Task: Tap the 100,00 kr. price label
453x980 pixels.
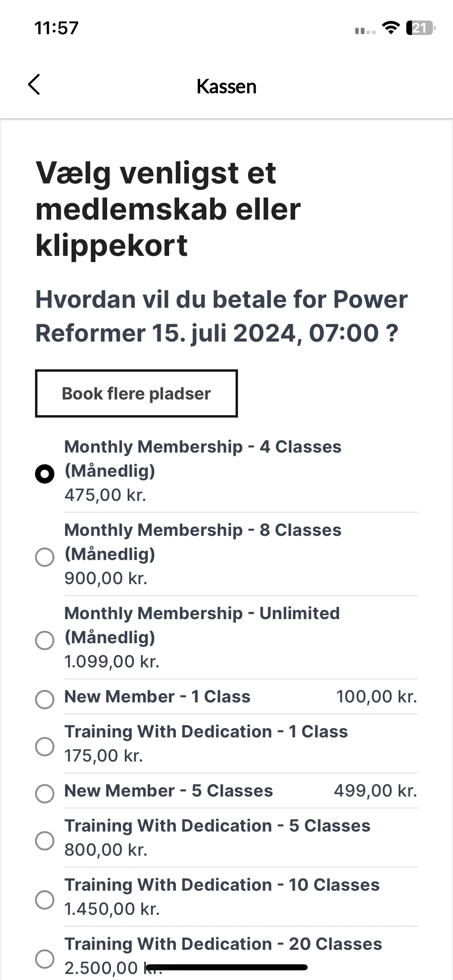Action: point(376,696)
